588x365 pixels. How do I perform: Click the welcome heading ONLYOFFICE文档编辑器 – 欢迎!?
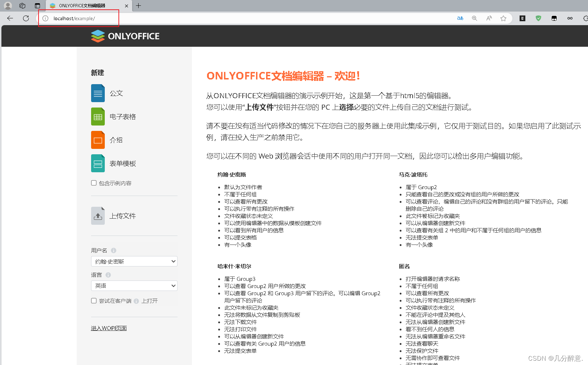click(x=283, y=76)
